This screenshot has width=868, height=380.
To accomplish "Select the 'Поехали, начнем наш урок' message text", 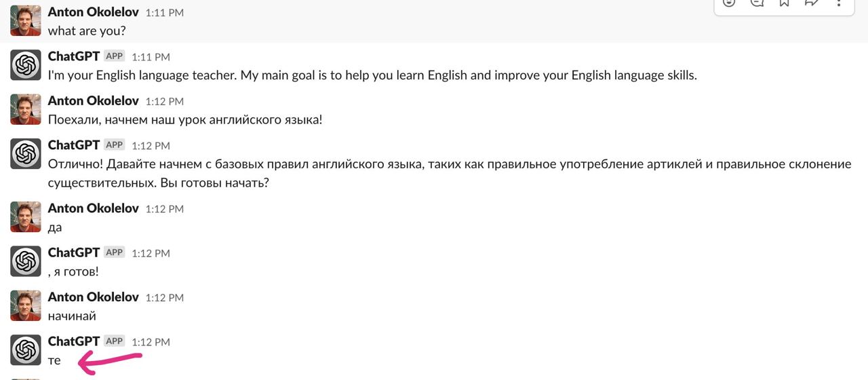I will [185, 119].
